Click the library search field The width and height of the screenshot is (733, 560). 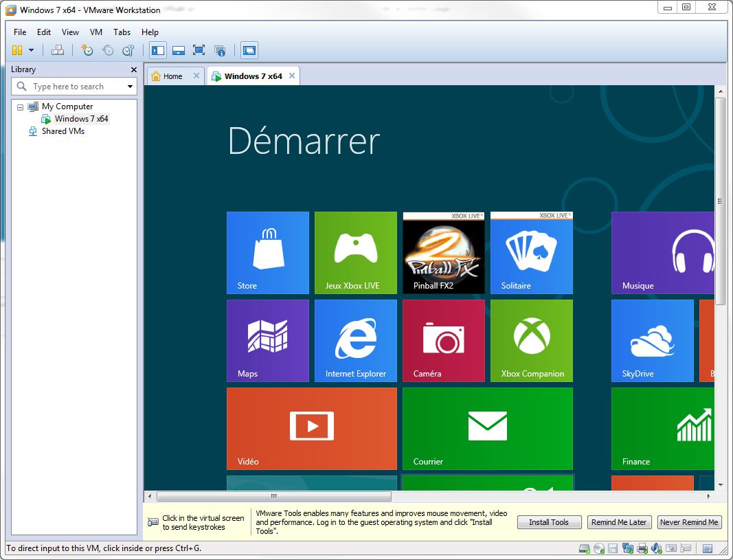(74, 87)
